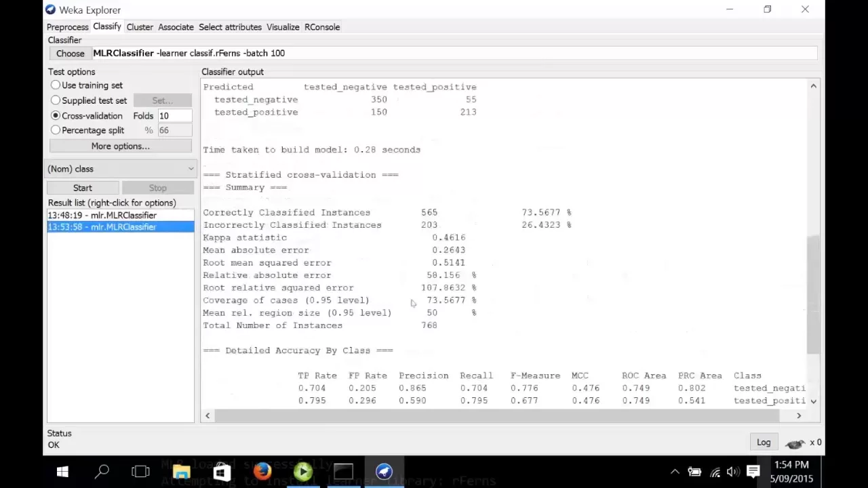Click the Correctly Classified Instances line

pyautogui.click(x=387, y=213)
